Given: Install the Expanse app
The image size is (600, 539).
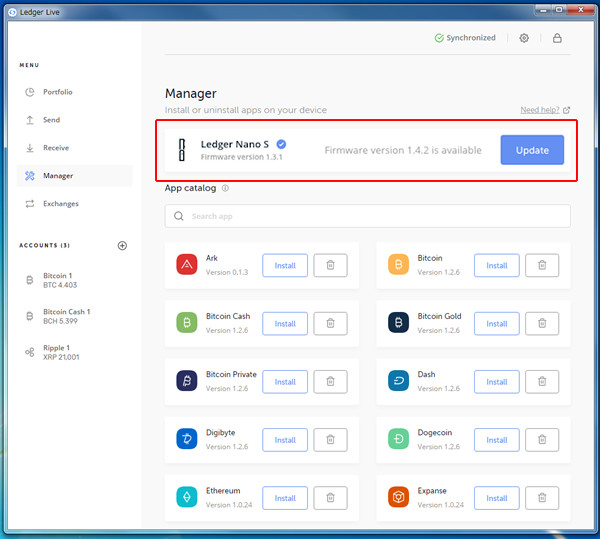Looking at the screenshot, I should point(497,498).
